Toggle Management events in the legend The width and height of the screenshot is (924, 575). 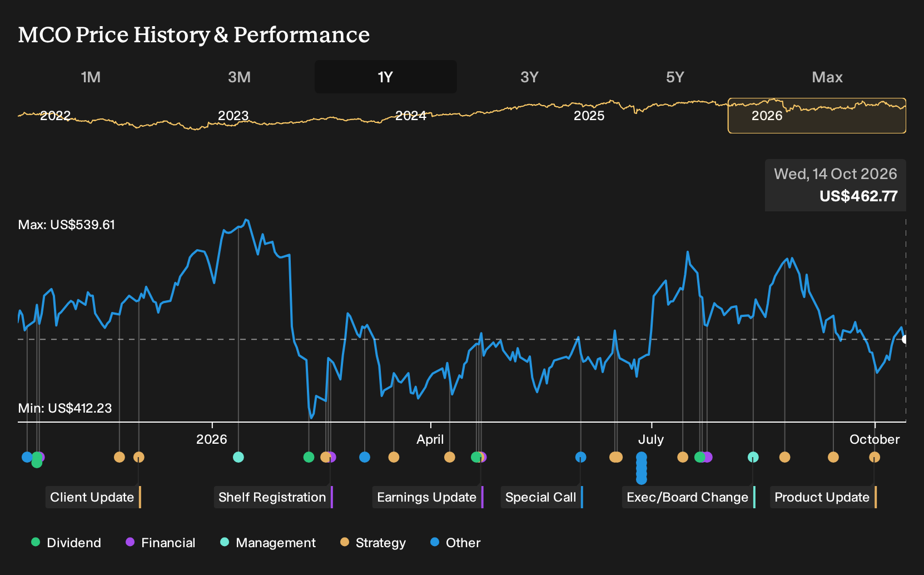(268, 543)
